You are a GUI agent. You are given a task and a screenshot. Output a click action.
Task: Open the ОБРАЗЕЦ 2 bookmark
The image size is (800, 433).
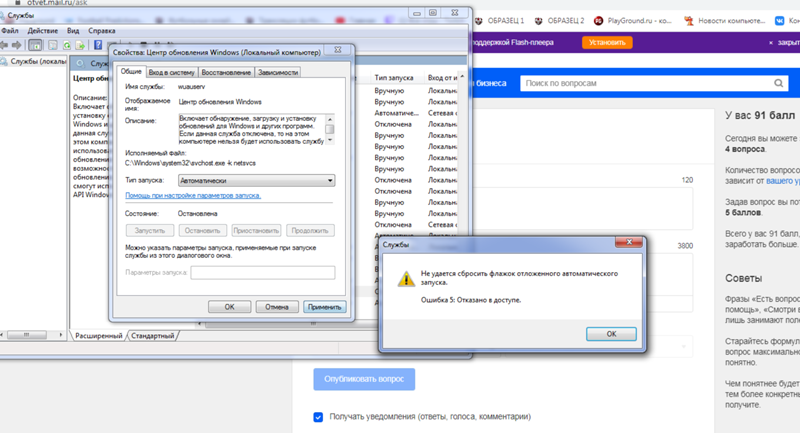pyautogui.click(x=559, y=21)
